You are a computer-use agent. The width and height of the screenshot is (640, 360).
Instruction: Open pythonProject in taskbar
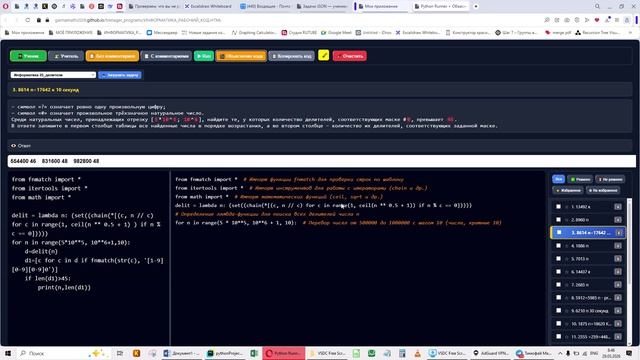[224, 353]
